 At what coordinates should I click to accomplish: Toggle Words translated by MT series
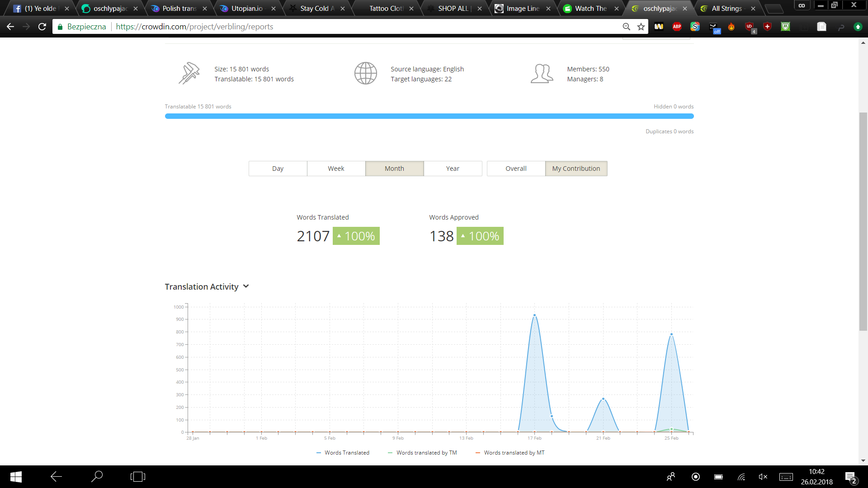(x=510, y=453)
